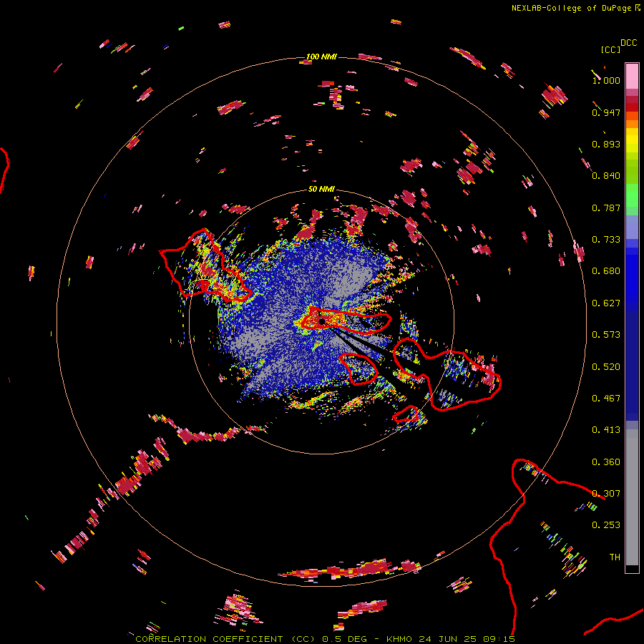Click the 100 NMI range ring label
Image resolution: width=644 pixels, height=644 pixels.
coord(321,57)
